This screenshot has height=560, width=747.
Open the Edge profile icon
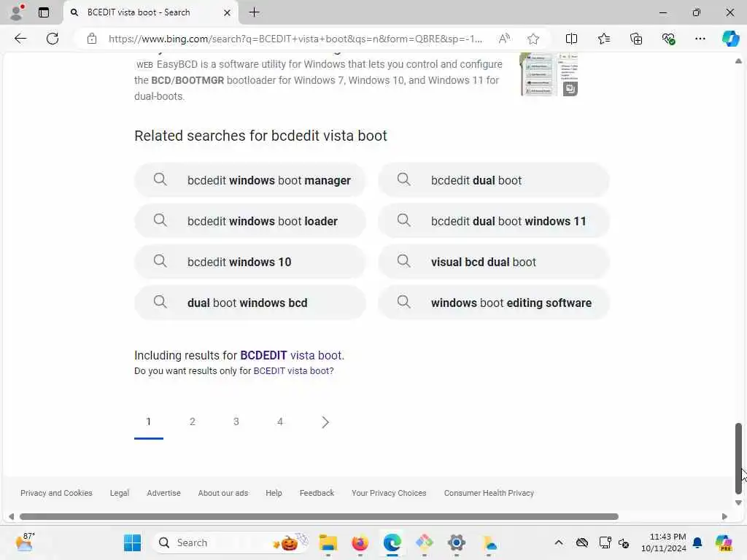17,12
